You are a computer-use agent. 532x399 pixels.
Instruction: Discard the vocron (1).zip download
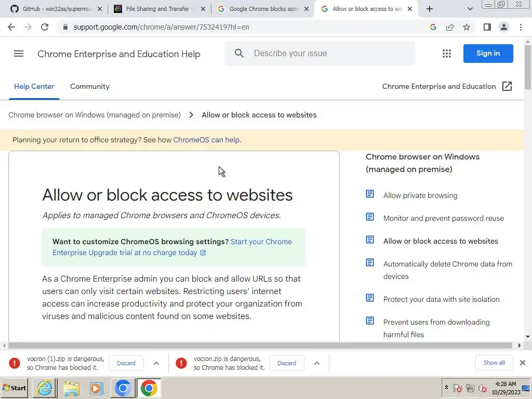[126, 363]
